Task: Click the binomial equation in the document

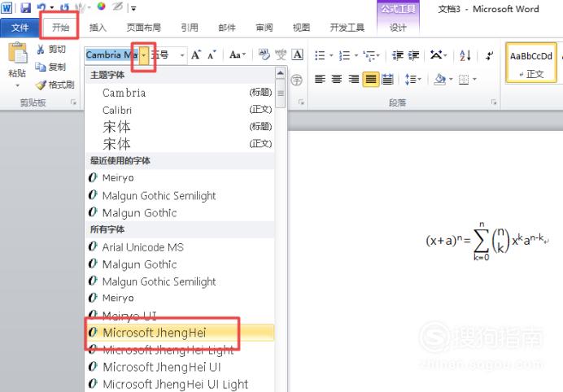Action: (x=487, y=241)
